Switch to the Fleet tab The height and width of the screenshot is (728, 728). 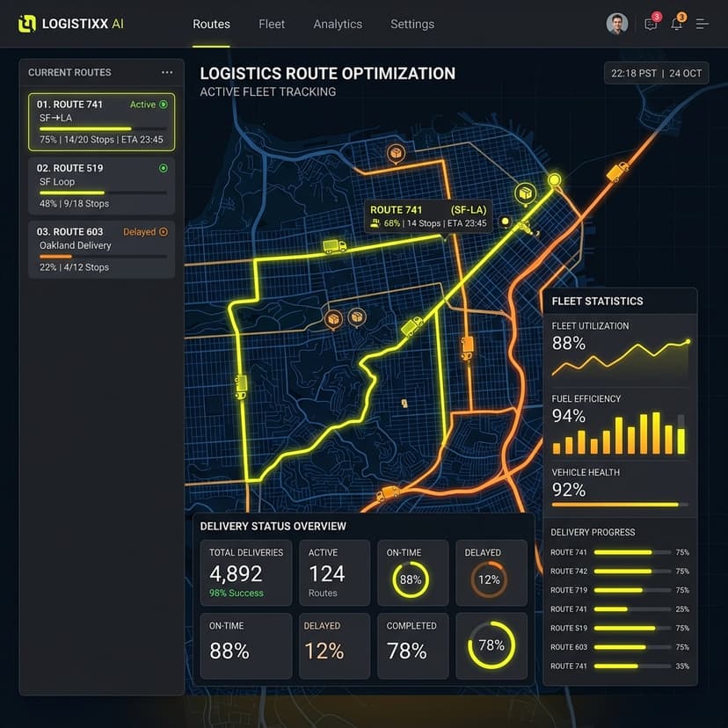(272, 24)
